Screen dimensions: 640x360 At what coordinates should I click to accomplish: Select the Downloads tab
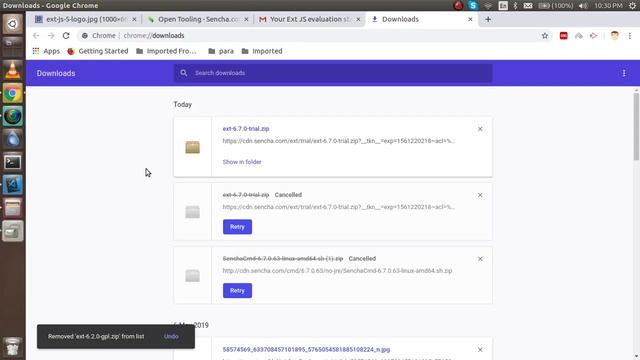tap(421, 19)
